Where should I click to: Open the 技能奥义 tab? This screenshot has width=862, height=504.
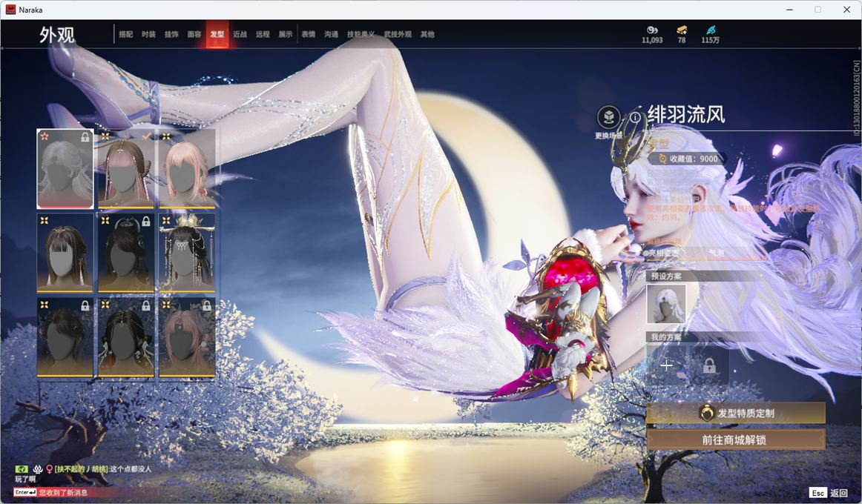click(x=361, y=34)
